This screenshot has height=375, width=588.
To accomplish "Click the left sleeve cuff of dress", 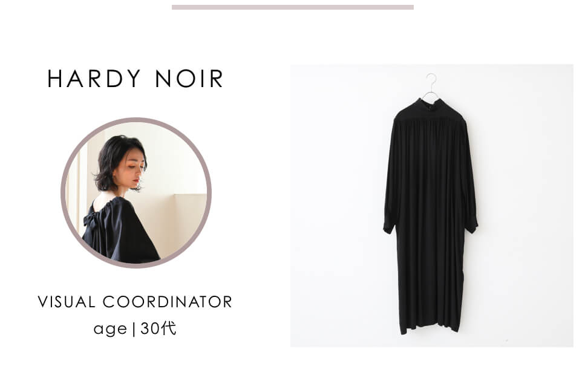I will pyautogui.click(x=389, y=227).
